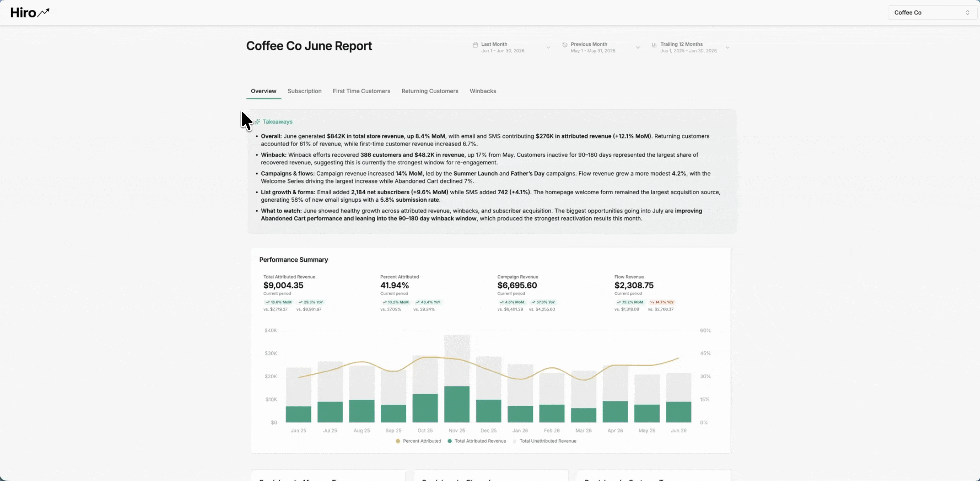Click the 57.3% YoY badge

tap(543, 302)
